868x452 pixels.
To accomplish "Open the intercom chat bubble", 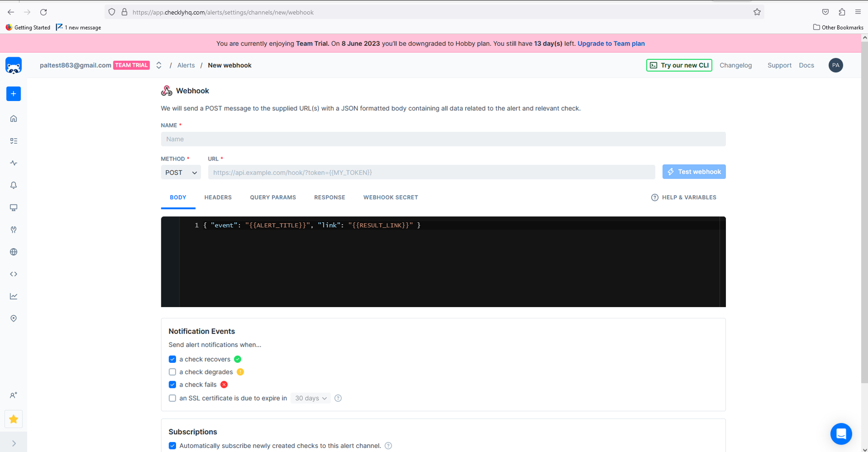I will pos(841,434).
